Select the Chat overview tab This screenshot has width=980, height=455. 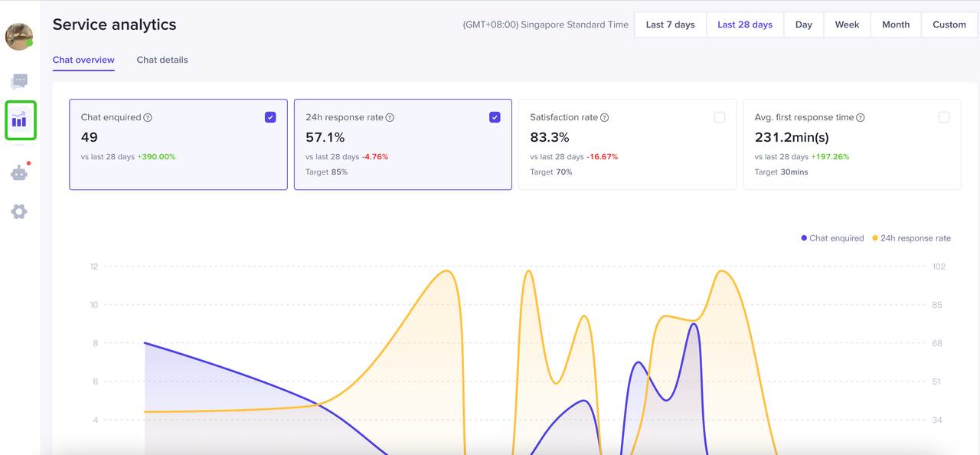coord(83,60)
